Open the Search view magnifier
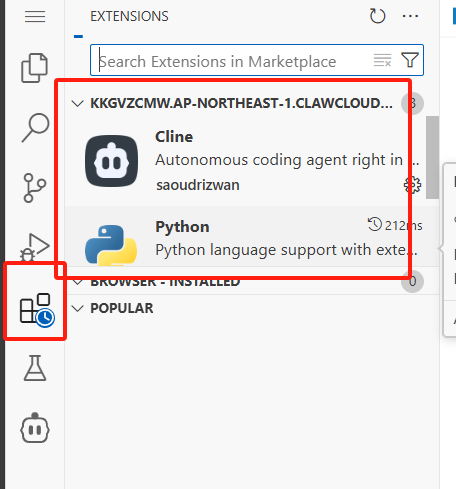Screen dimensions: 456x489 [x=35, y=128]
